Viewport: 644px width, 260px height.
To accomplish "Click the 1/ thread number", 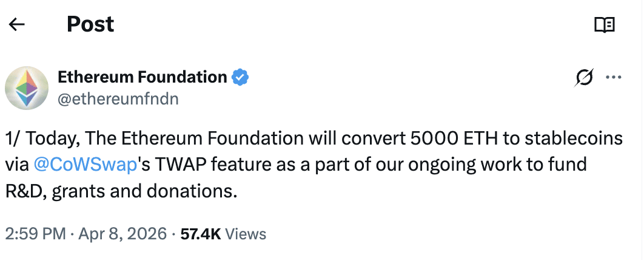I will point(14,138).
